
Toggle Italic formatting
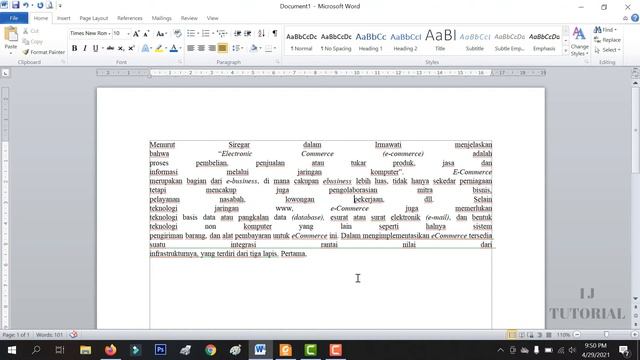click(x=85, y=48)
